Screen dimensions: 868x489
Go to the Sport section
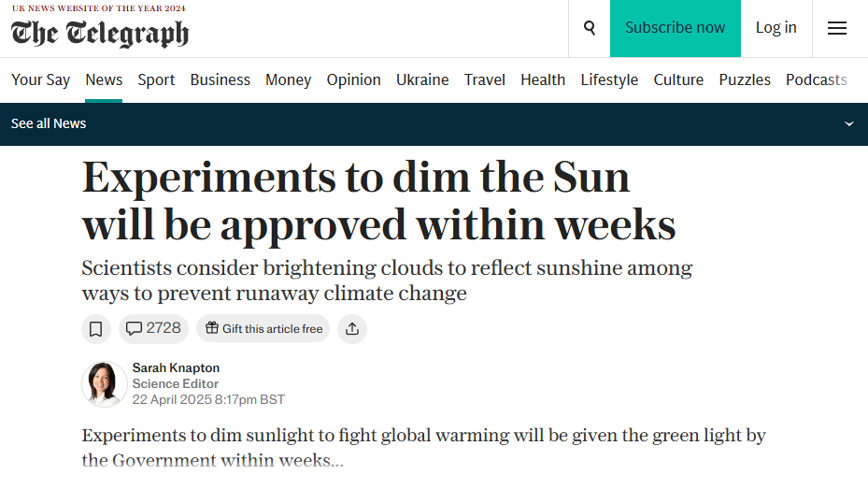156,79
